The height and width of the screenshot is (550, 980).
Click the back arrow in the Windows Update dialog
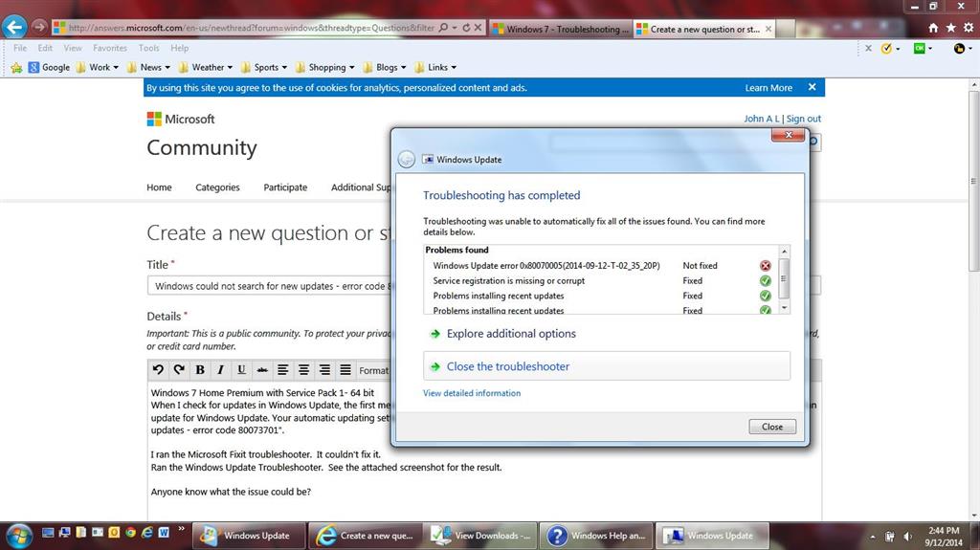(x=406, y=160)
